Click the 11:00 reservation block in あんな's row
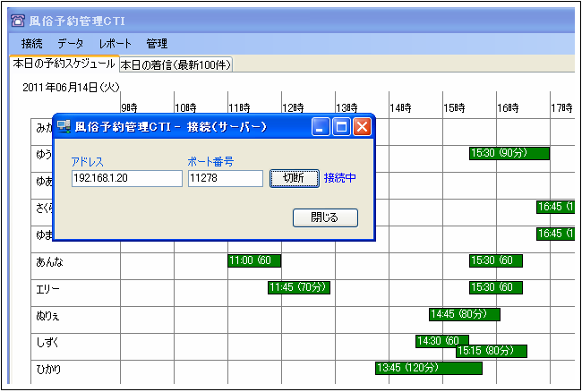Screen dimensions: 582x392 254,260
